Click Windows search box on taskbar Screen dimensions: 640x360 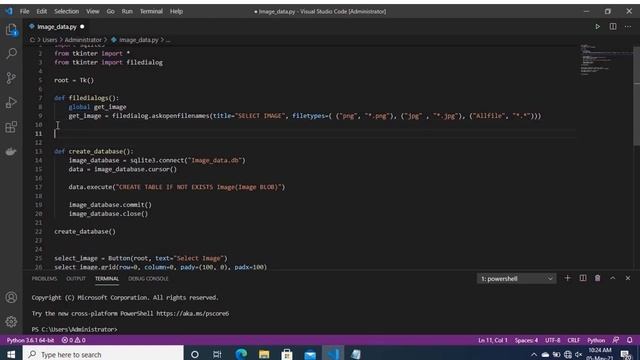coord(103,354)
